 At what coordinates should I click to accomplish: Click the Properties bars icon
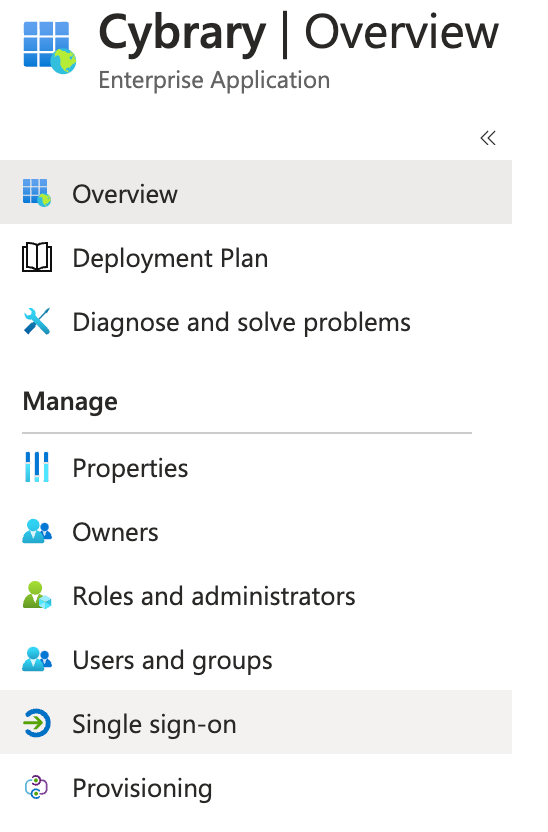pos(37,467)
